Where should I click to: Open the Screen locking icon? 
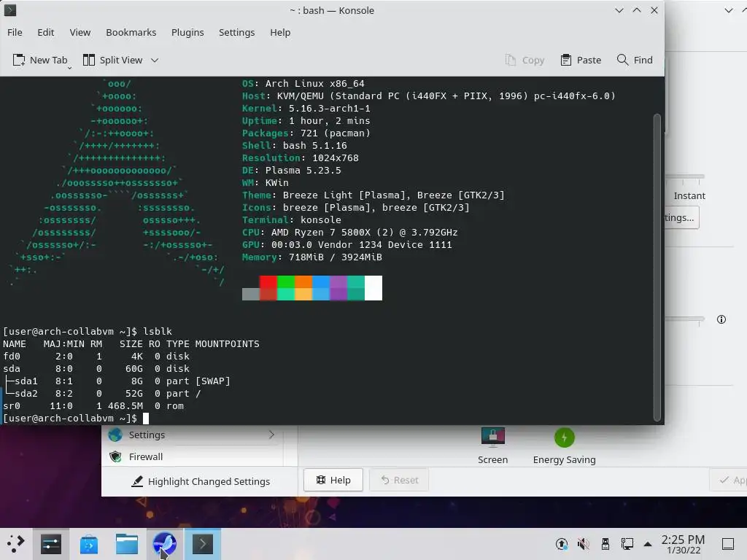click(x=492, y=446)
